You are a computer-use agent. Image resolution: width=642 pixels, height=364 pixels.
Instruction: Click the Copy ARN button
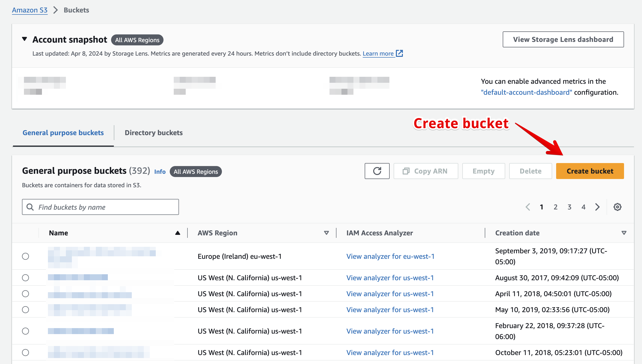click(426, 171)
